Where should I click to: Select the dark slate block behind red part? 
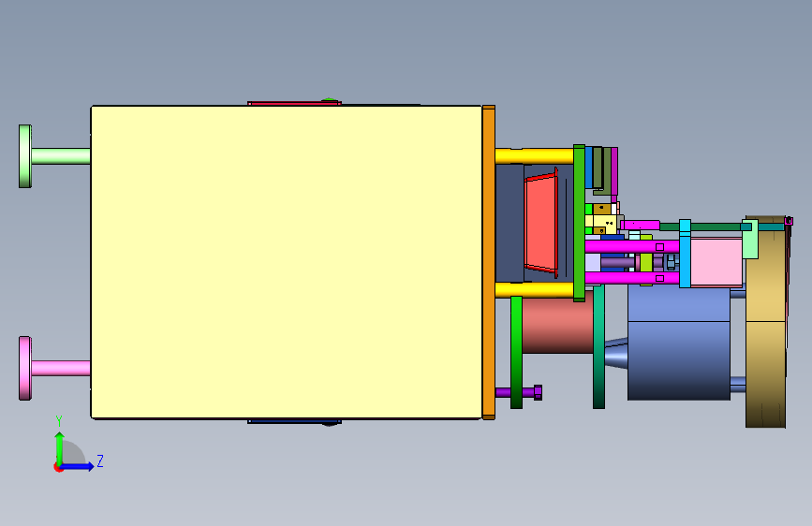(x=509, y=223)
